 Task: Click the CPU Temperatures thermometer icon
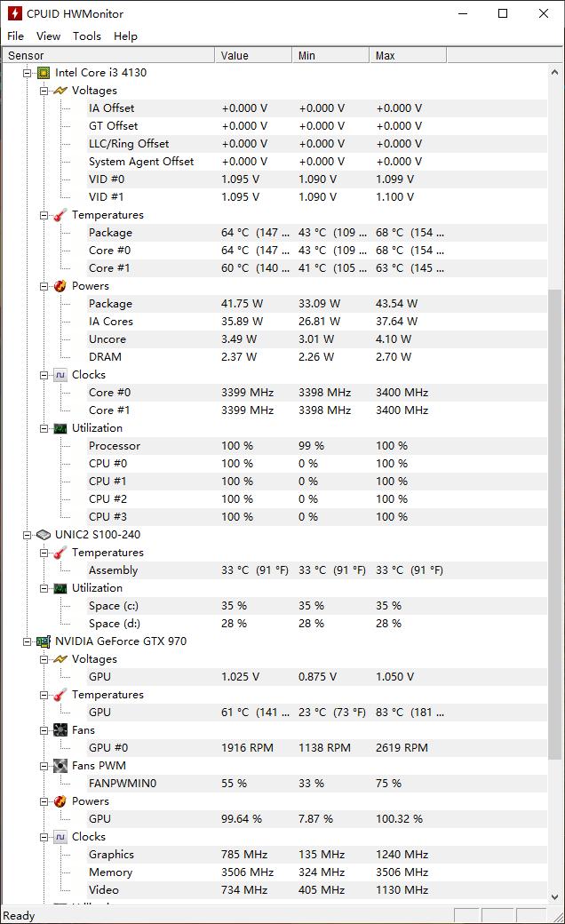(x=60, y=215)
